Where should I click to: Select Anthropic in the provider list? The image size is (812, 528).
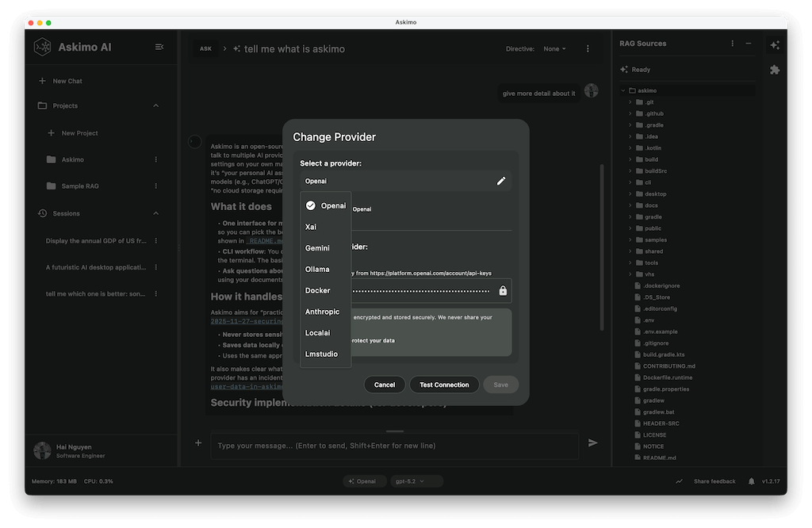(323, 312)
